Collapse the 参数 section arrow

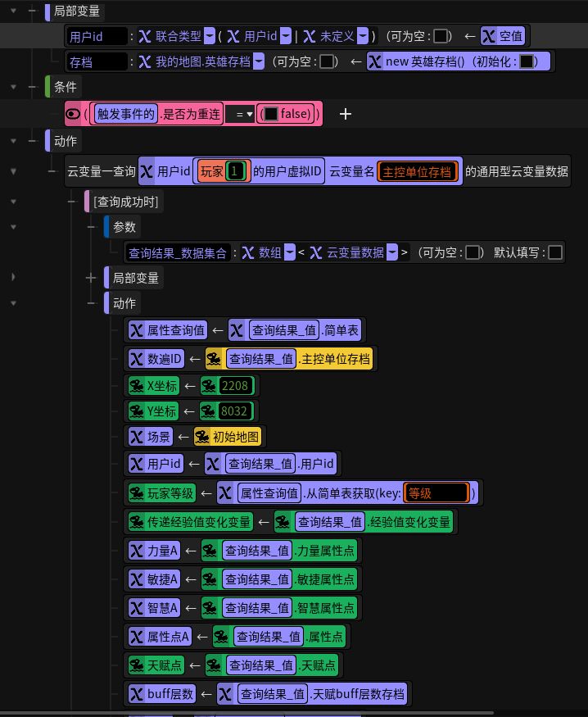13,227
